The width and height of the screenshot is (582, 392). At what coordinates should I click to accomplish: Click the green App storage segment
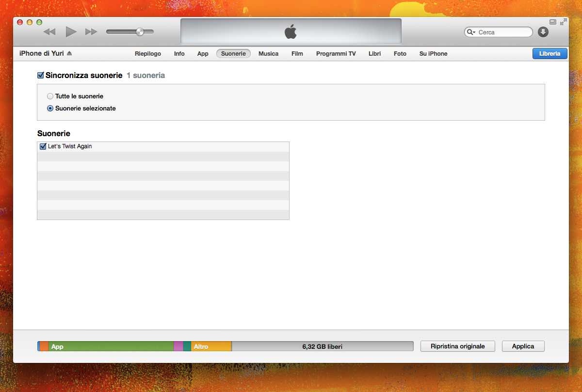pyautogui.click(x=111, y=346)
